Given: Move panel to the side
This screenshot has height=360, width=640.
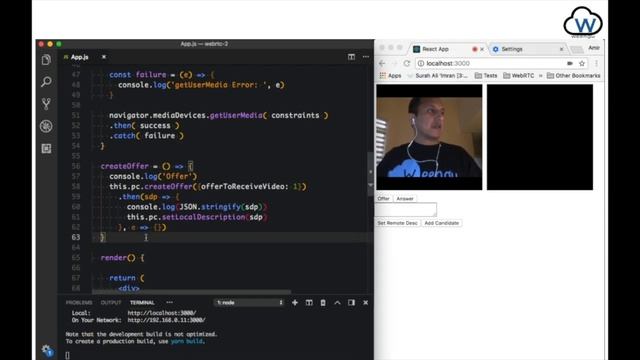Looking at the screenshot, I should click(x=351, y=302).
